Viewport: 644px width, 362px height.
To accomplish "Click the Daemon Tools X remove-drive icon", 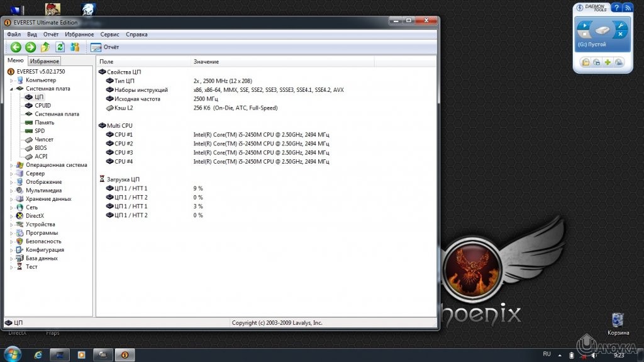I will click(x=620, y=35).
